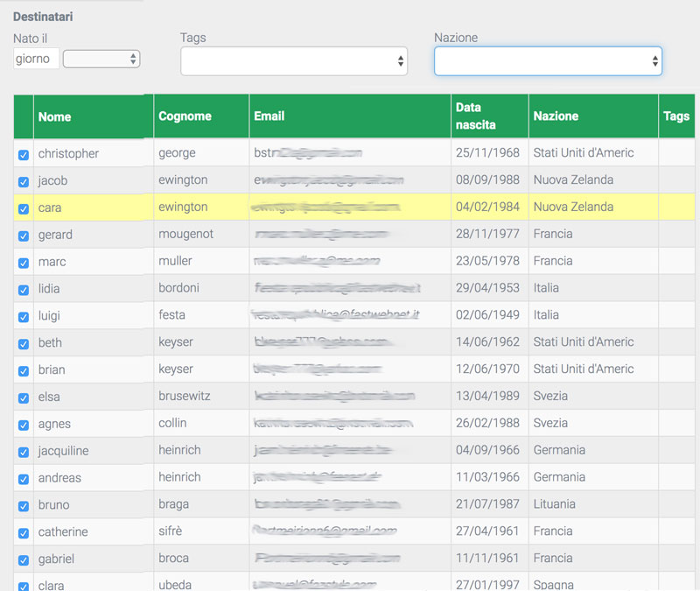The image size is (700, 591).
Task: Open the Nazione filter dropdown
Action: pos(548,60)
